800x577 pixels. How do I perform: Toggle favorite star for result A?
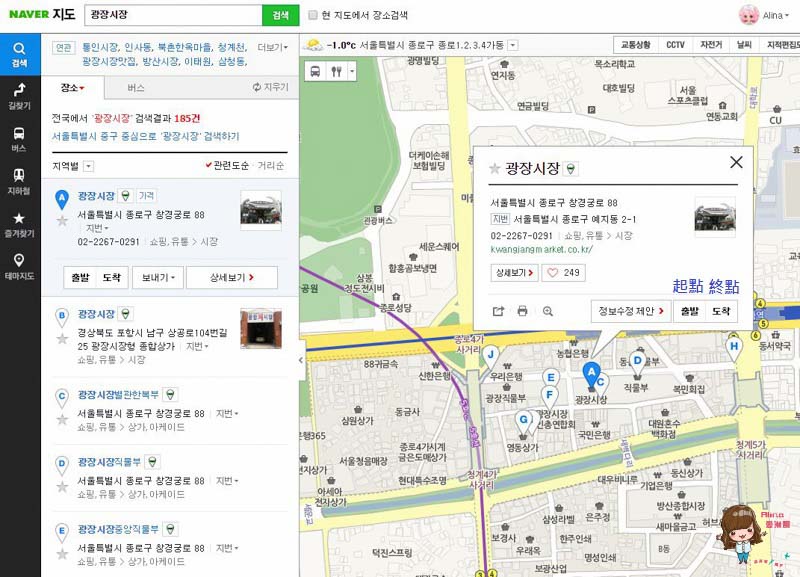(x=62, y=220)
